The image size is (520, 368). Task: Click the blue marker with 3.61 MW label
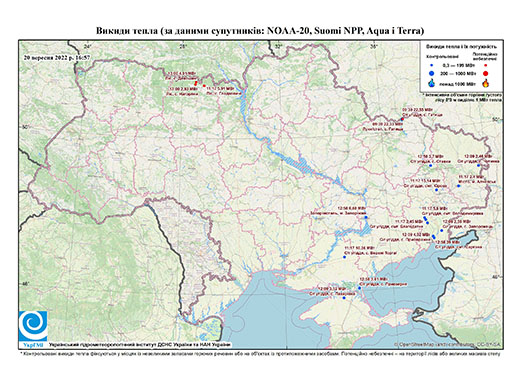[x=359, y=288]
